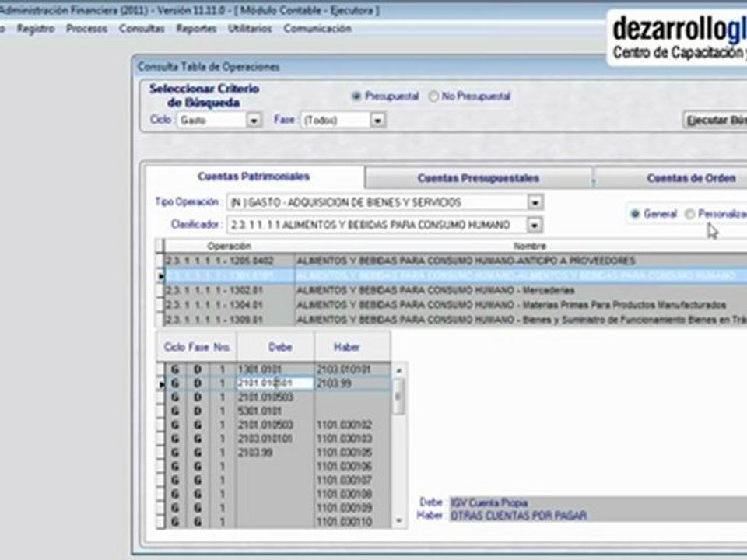Select the Presupuestal radio option
747x560 pixels.
[x=356, y=96]
